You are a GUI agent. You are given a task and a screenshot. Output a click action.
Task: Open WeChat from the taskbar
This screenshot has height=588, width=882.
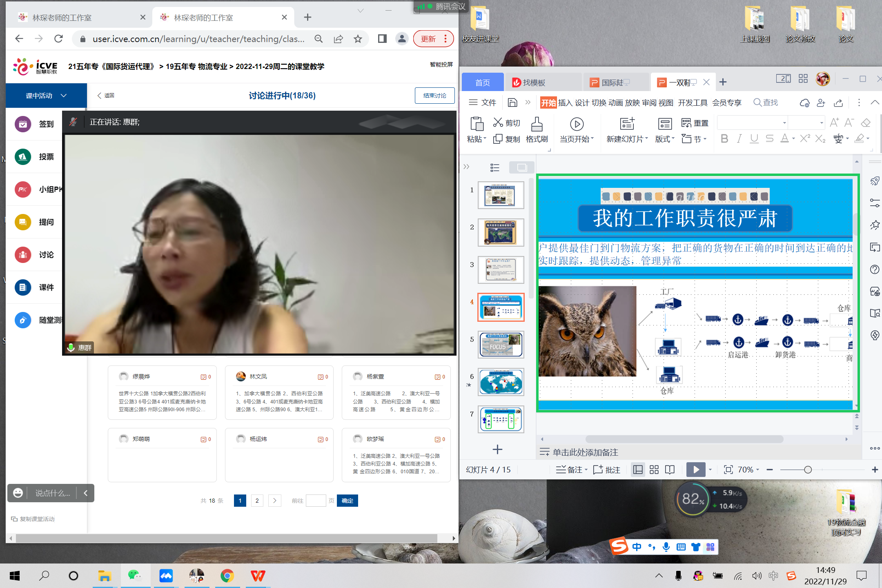[135, 576]
